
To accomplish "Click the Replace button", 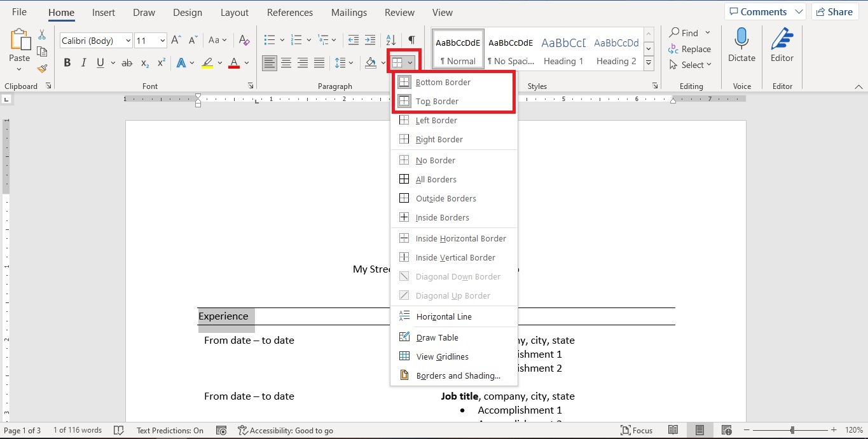I will pos(690,49).
